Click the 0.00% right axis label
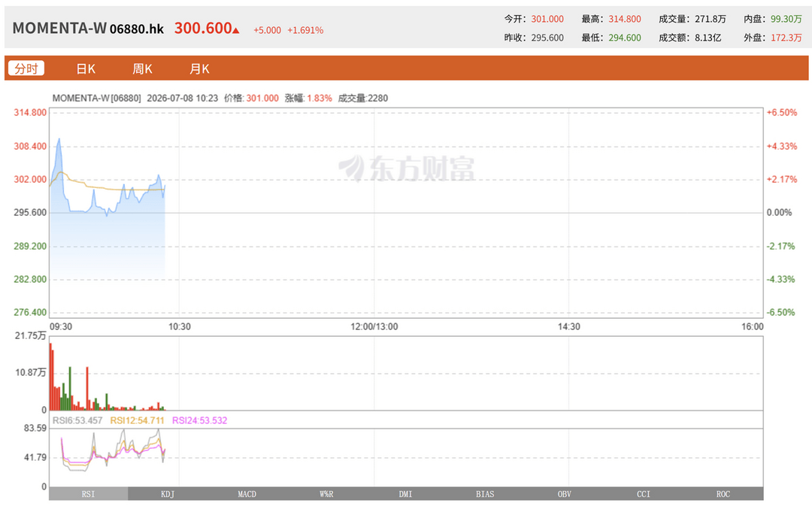This screenshot has width=812, height=506. tap(780, 212)
